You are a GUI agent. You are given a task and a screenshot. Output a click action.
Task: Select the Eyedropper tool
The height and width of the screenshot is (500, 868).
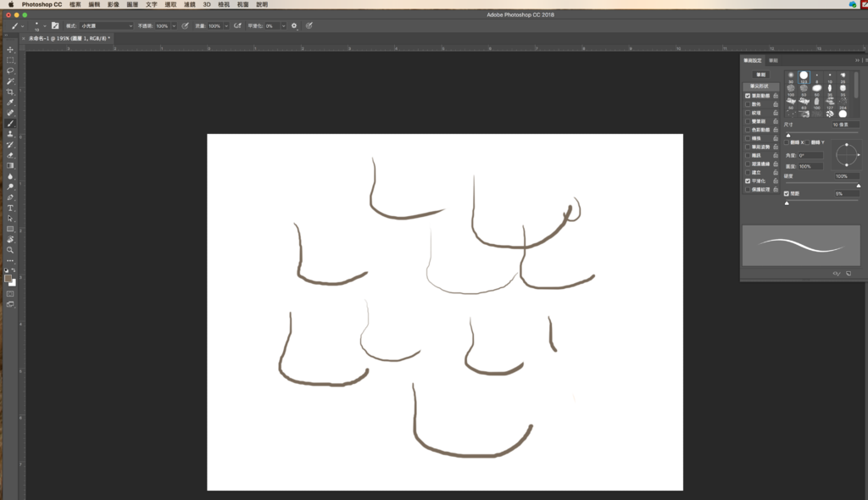click(10, 103)
